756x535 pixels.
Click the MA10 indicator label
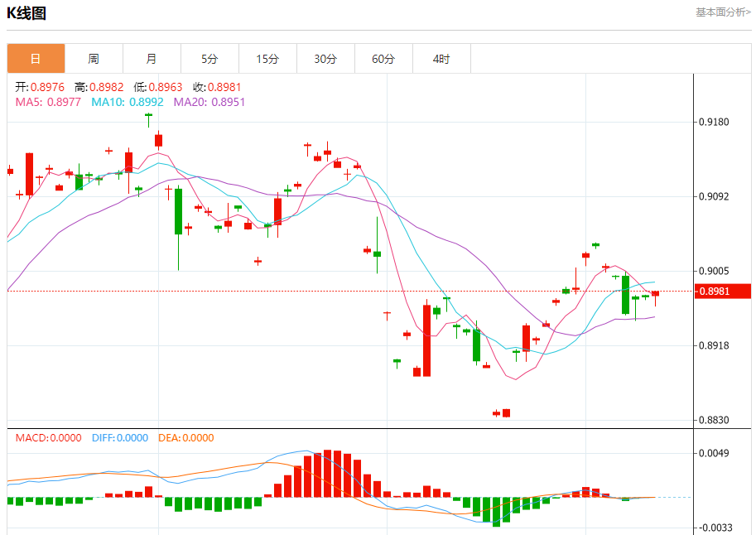128,102
